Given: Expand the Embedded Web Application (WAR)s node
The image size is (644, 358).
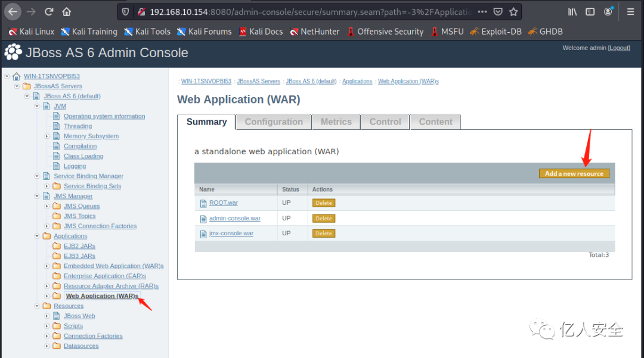Looking at the screenshot, I should click(x=47, y=266).
